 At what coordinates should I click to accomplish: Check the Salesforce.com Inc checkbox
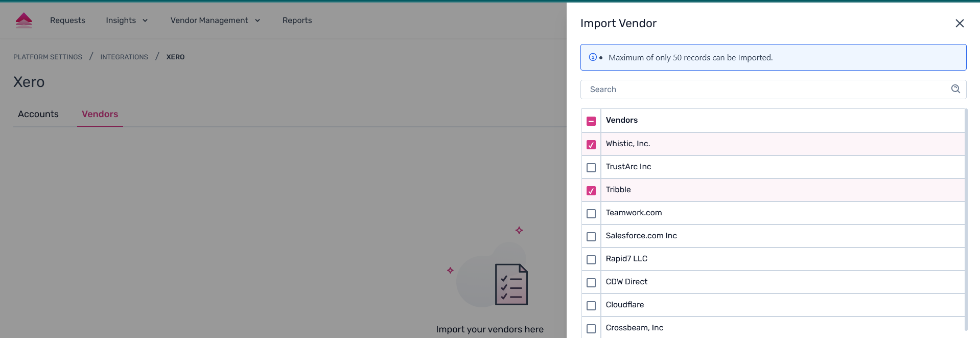[591, 237]
